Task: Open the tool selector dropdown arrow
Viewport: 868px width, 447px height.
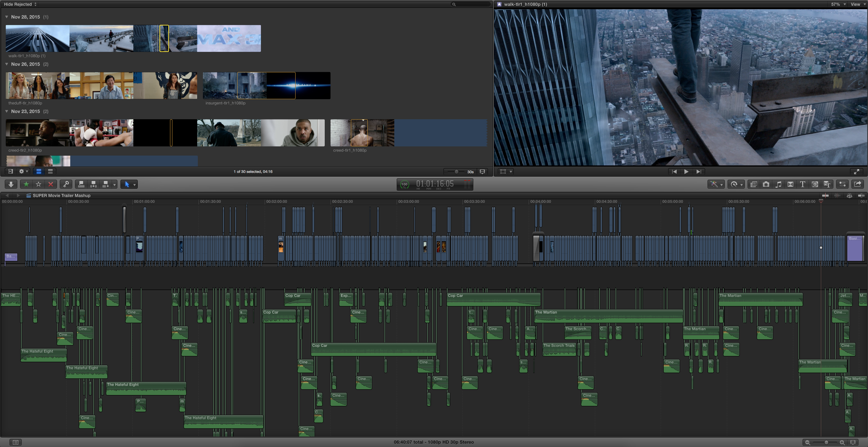Action: tap(135, 184)
